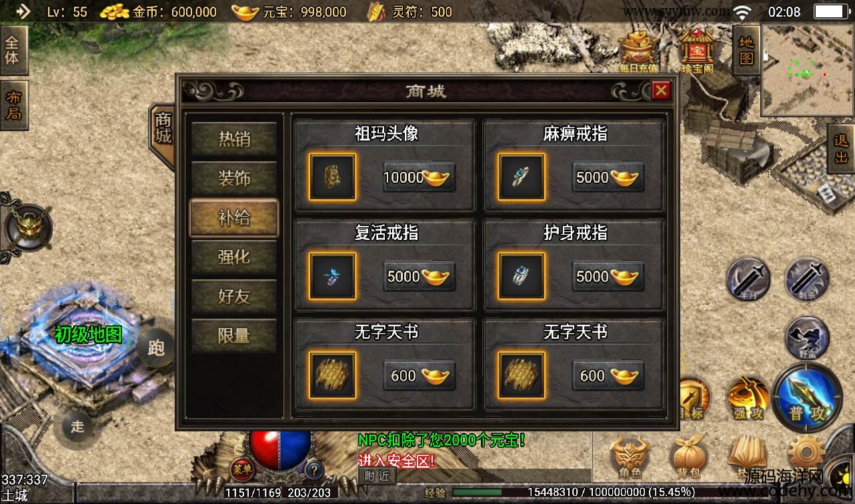Open the 背包 backpack bag
The width and height of the screenshot is (855, 504).
point(688,457)
